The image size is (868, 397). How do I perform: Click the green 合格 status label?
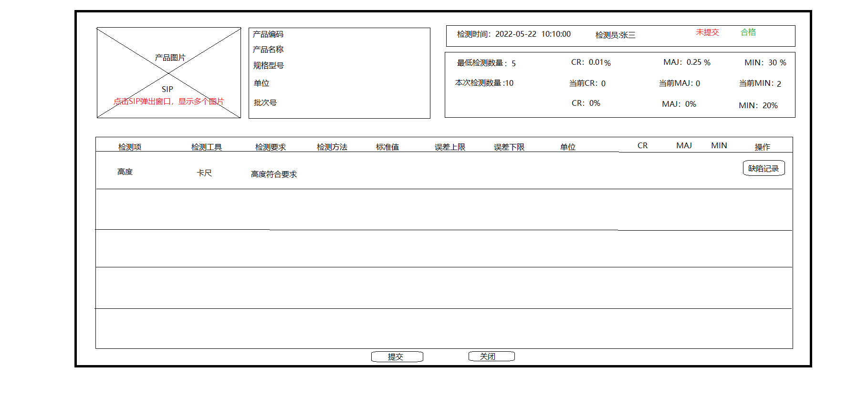point(748,32)
